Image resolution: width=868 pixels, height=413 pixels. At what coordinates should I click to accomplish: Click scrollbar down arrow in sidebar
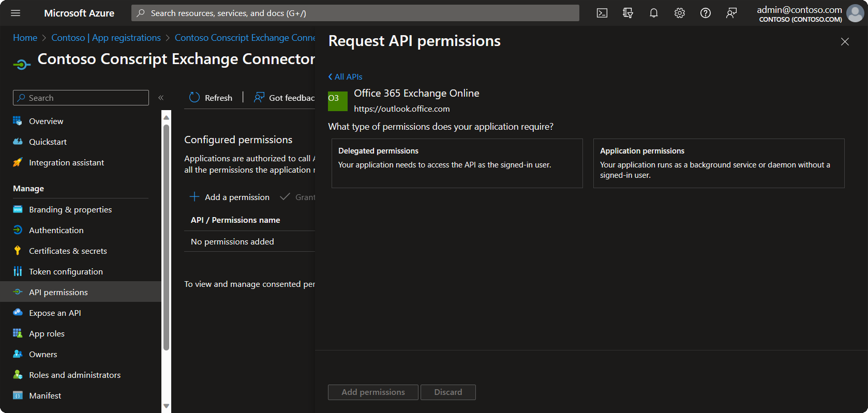point(166,406)
